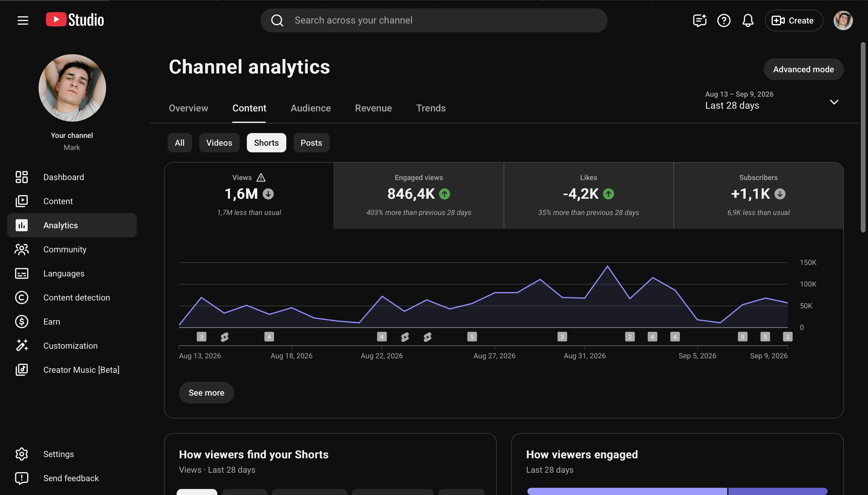The width and height of the screenshot is (868, 495).
Task: Open the notifications bell
Action: [748, 20]
